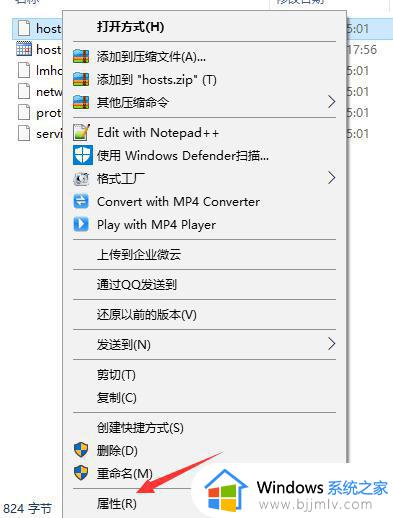Click the prot file icon
The width and height of the screenshot is (393, 518).
24,113
